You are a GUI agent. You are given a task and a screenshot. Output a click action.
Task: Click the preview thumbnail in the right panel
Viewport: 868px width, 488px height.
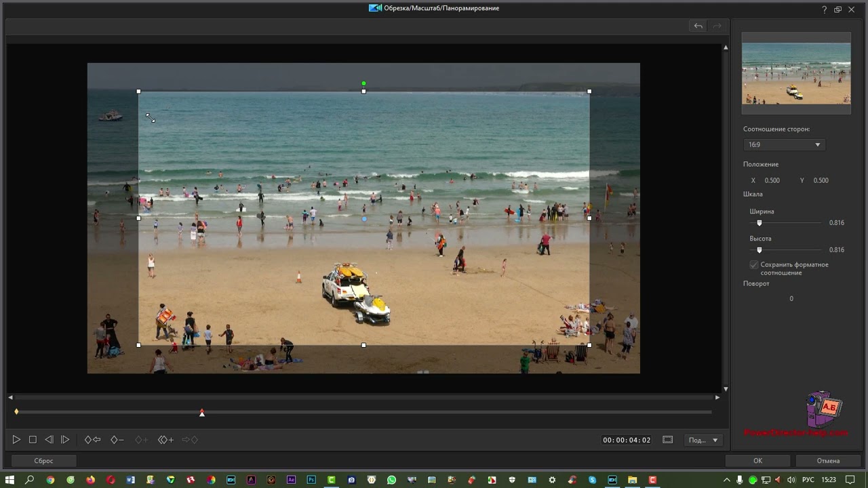click(796, 73)
